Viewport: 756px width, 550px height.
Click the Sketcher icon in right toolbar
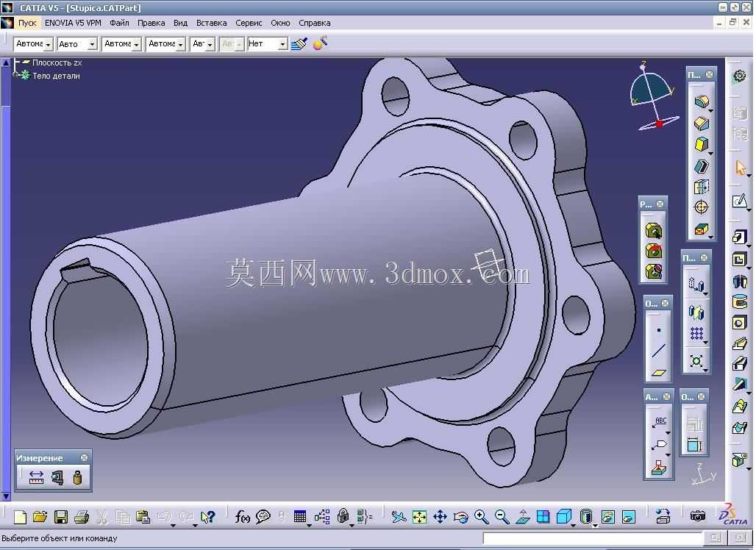(740, 201)
